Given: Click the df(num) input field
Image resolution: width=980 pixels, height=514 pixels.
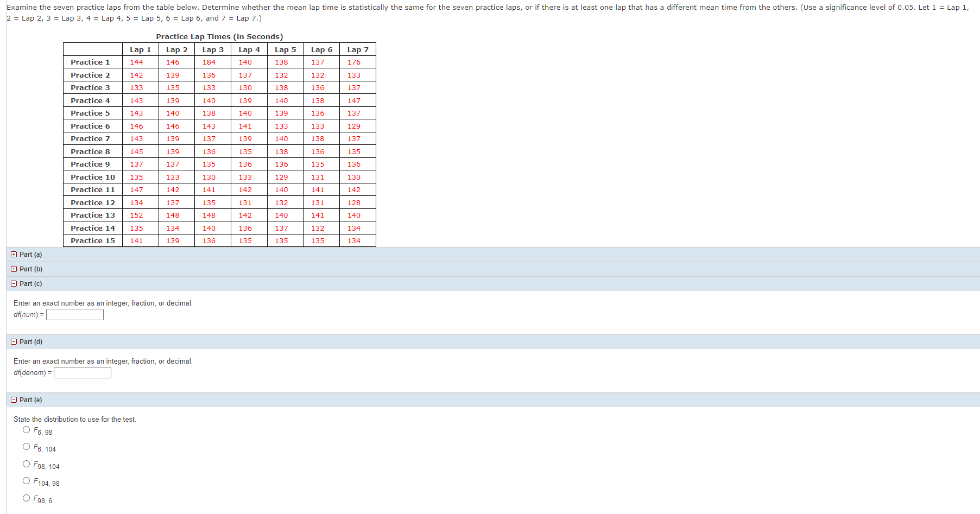Looking at the screenshot, I should pyautogui.click(x=75, y=315).
